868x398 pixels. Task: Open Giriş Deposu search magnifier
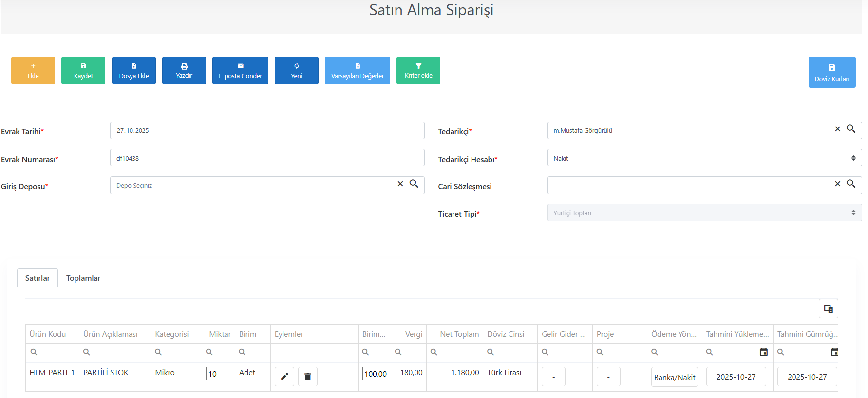pos(414,183)
